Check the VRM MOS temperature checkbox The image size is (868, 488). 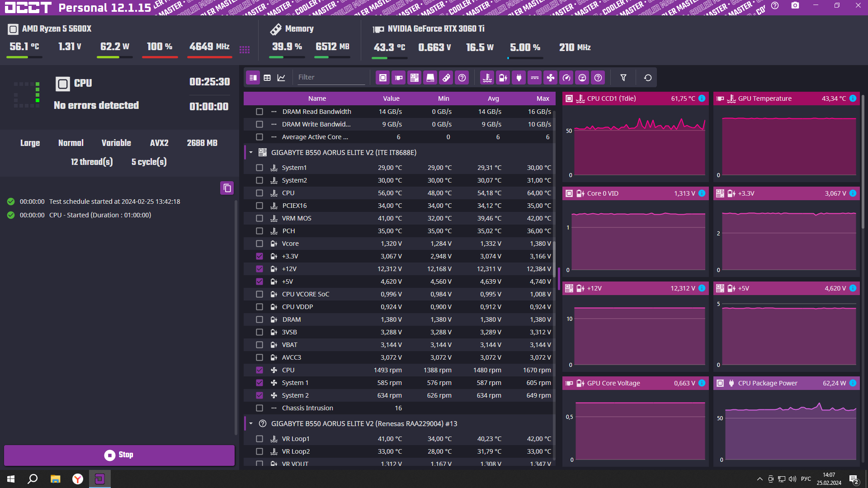[259, 218]
